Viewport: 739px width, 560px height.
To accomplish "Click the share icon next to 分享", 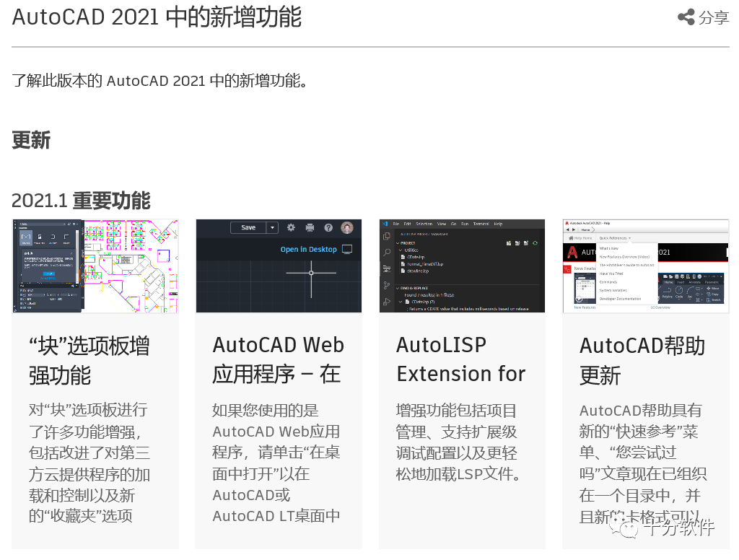I will pos(686,17).
